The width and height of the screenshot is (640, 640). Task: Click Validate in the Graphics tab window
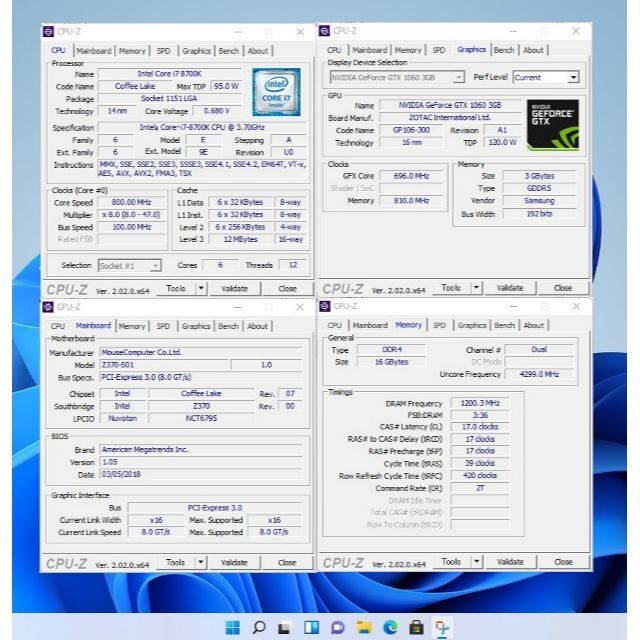[510, 288]
